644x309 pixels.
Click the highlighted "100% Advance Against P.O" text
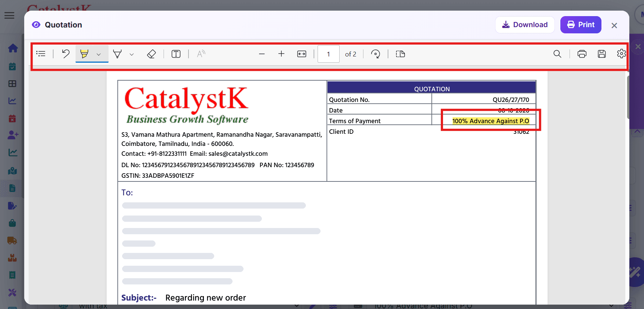[x=491, y=121]
